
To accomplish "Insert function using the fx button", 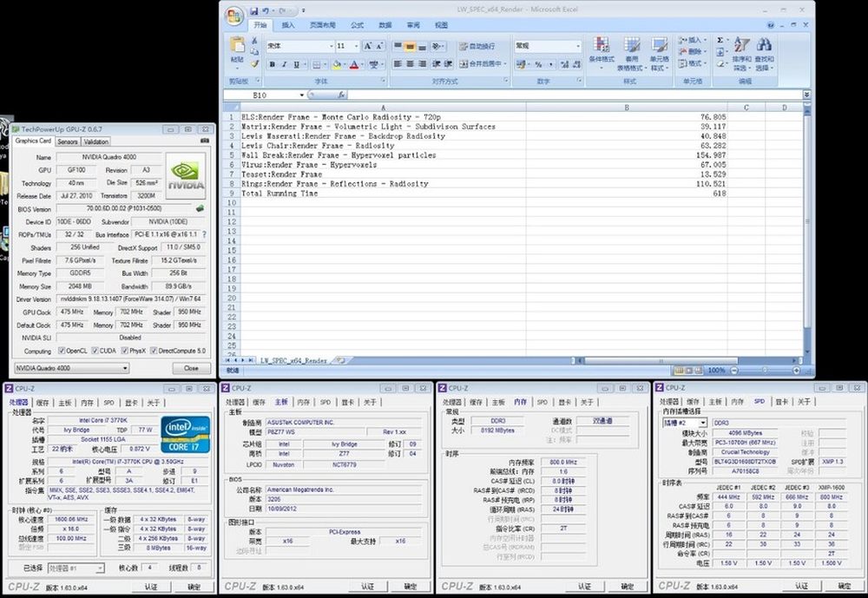I will click(341, 95).
